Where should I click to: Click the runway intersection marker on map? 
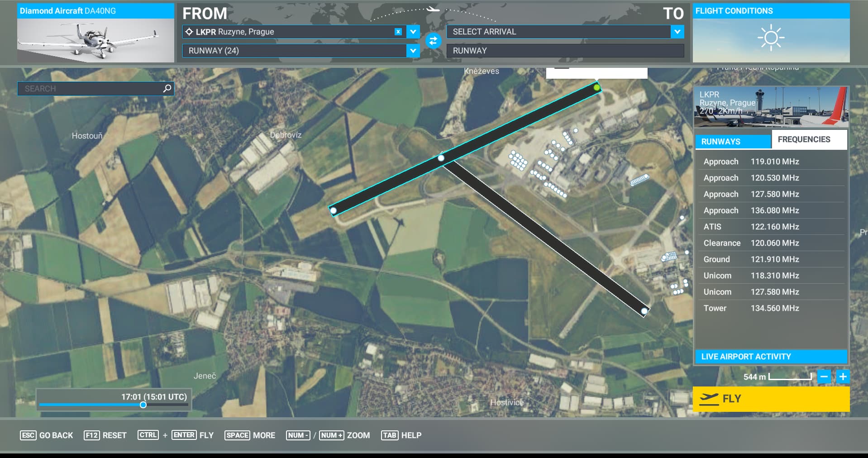click(x=441, y=158)
